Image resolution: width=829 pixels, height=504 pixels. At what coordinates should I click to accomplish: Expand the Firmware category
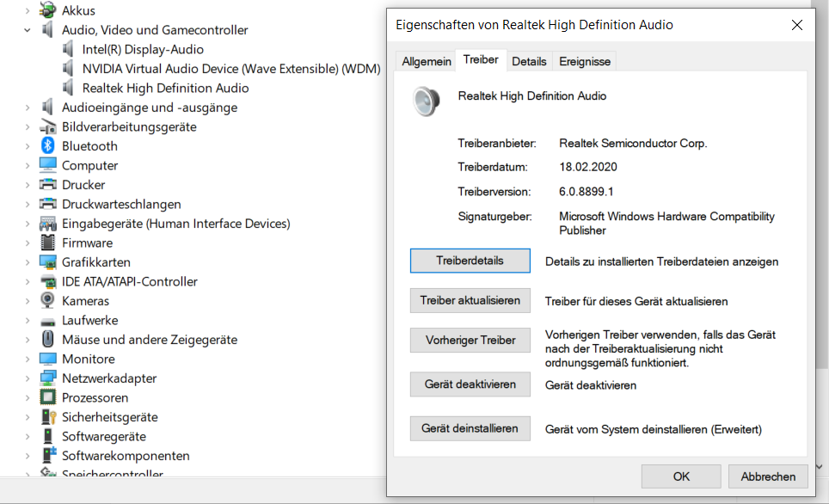(x=28, y=243)
